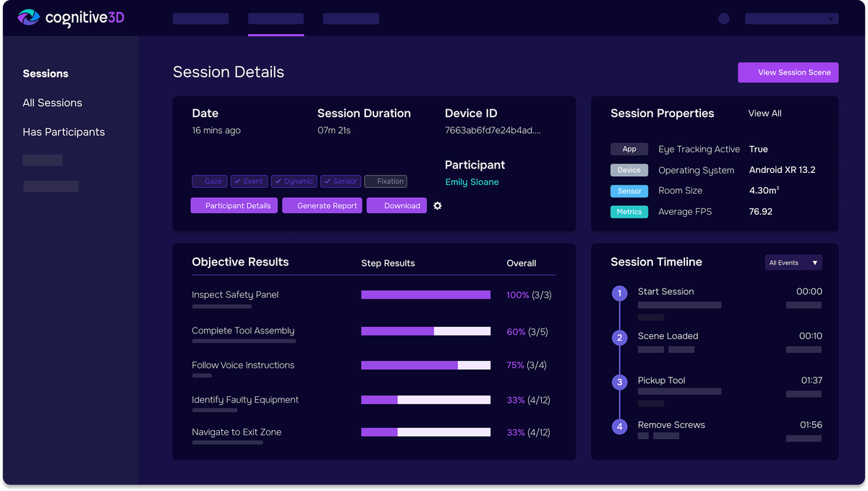Select the Sensor property tag
The width and height of the screenshot is (868, 491).
(629, 191)
